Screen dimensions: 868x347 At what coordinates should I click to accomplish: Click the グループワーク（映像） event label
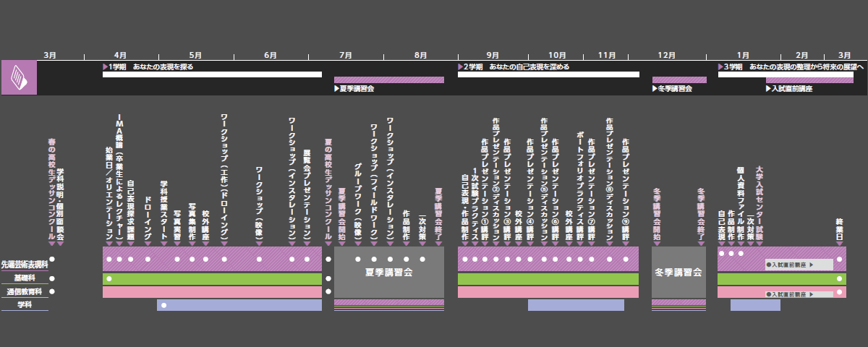[358, 202]
